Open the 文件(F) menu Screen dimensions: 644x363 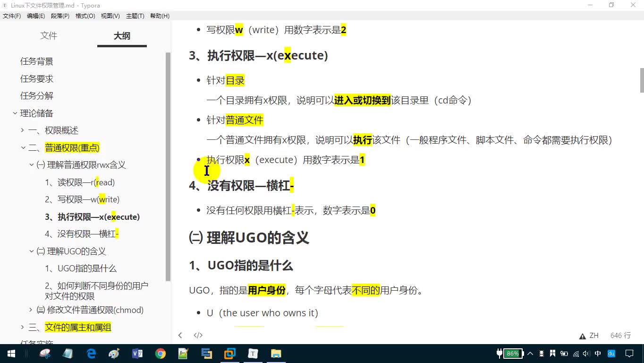12,16
